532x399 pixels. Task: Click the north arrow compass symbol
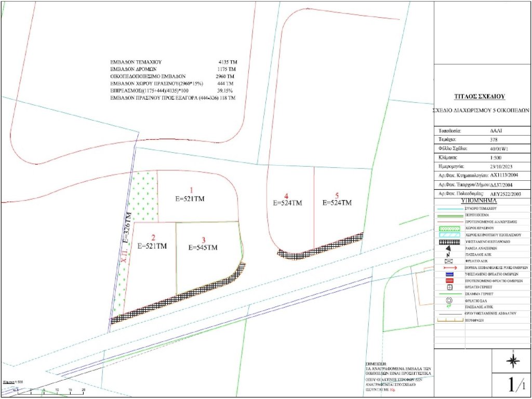click(x=512, y=361)
